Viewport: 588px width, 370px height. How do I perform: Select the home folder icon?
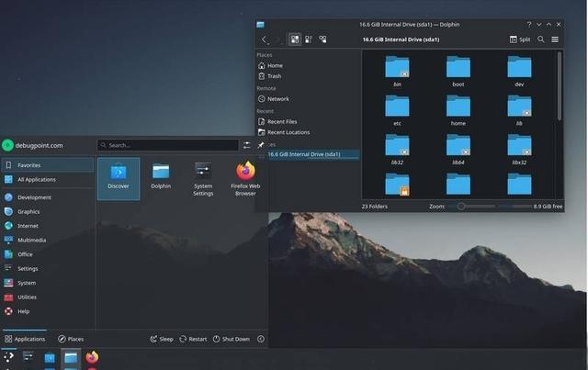pos(458,107)
